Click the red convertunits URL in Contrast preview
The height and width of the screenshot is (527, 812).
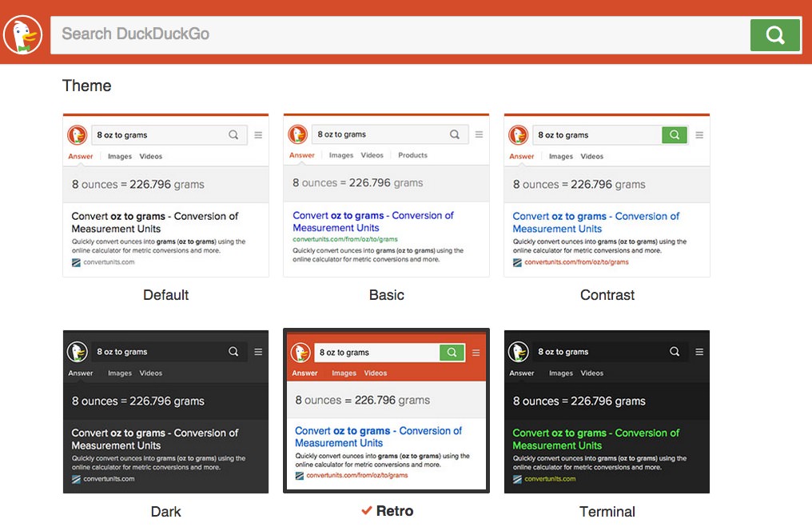(576, 262)
